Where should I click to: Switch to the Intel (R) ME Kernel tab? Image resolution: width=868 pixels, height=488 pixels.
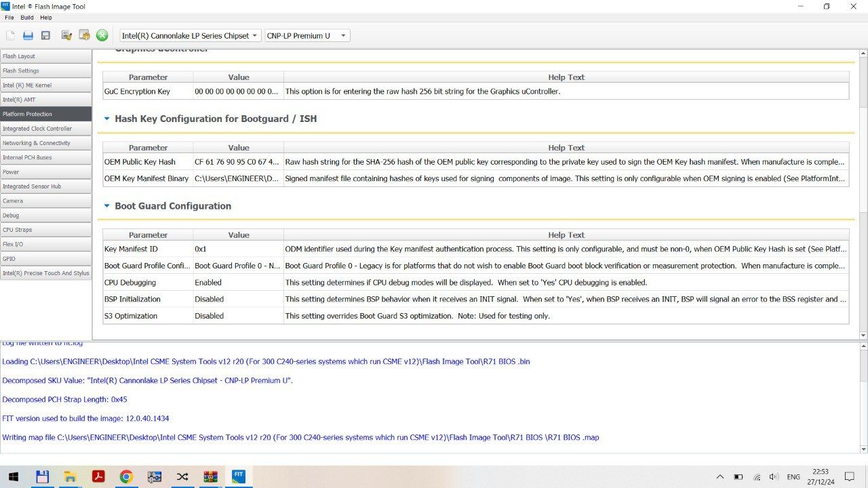45,85
